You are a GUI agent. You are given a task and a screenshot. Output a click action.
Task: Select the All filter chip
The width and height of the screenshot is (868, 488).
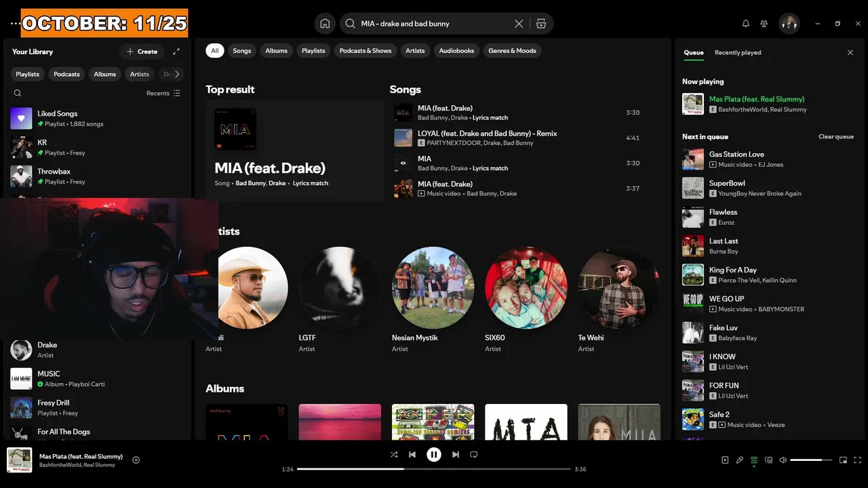[215, 51]
